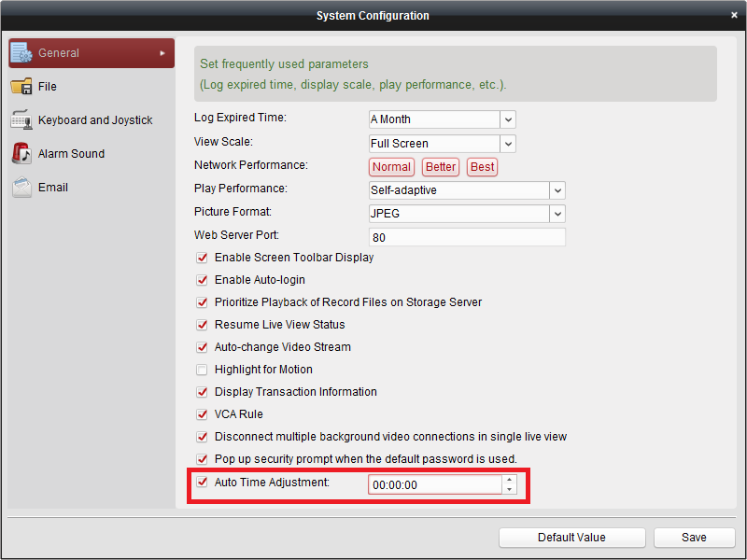The image size is (747, 560).
Task: Click the Web Server Port field
Action: [x=467, y=237]
